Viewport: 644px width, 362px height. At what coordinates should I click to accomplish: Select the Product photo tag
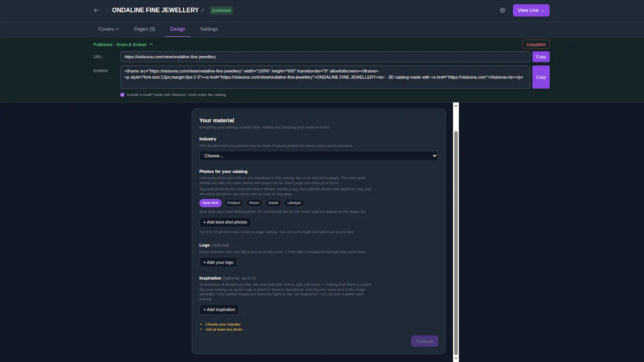point(233,203)
